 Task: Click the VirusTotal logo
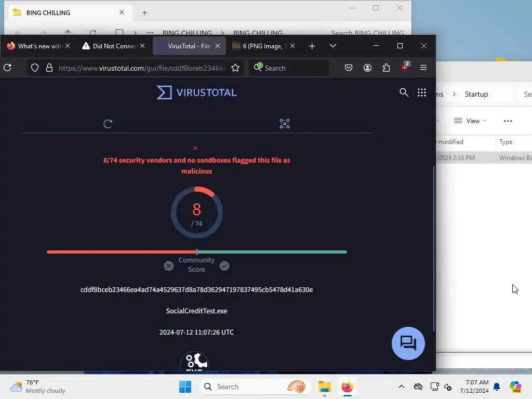click(x=196, y=92)
